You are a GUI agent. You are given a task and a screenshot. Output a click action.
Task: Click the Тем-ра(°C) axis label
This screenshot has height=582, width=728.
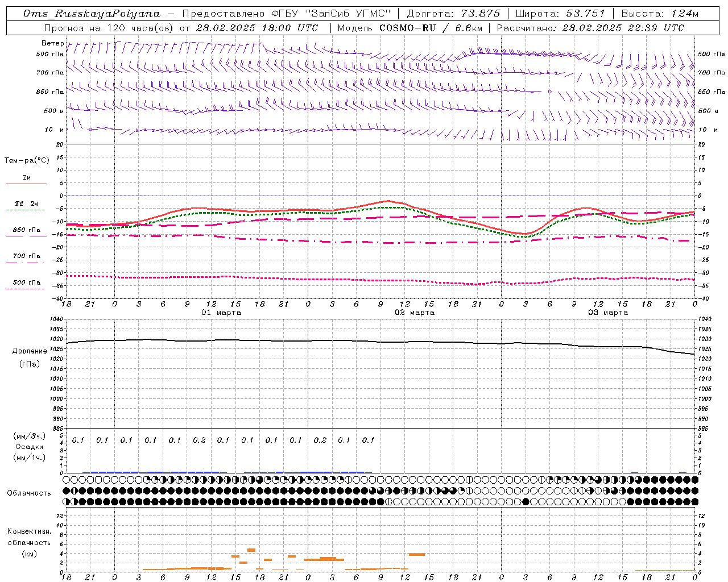click(x=27, y=161)
